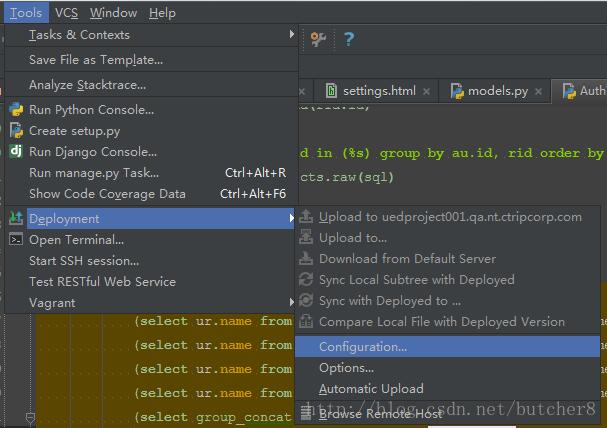Expand the Tasks & Contexts submenu

292,35
